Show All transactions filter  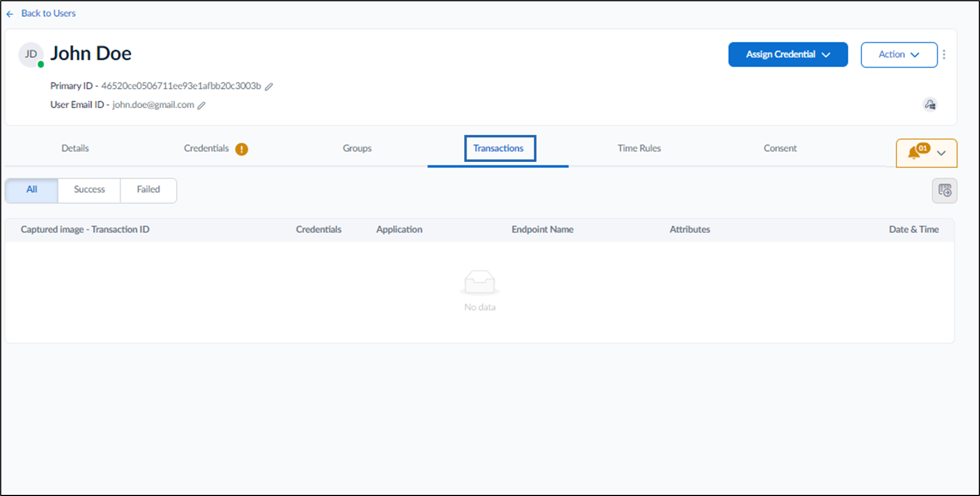tap(32, 190)
